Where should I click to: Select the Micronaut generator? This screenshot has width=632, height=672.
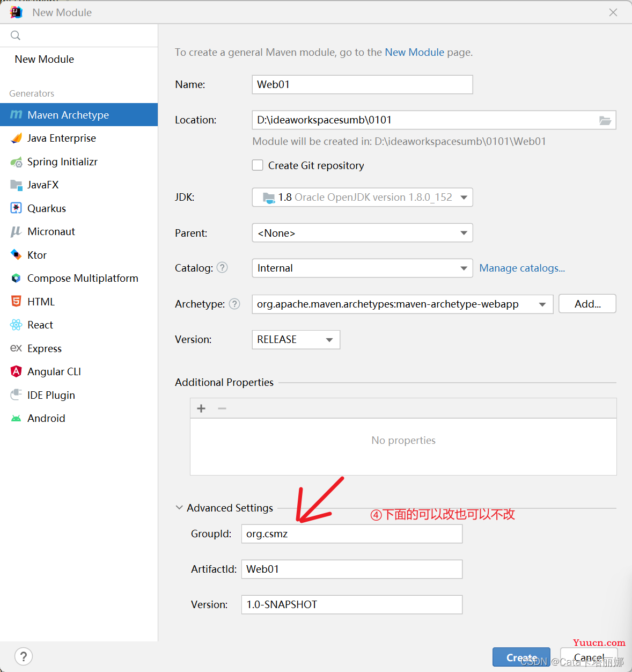click(x=79, y=231)
